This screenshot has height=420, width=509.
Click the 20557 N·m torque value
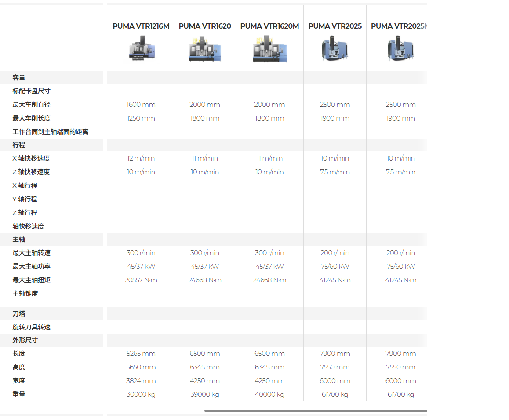(141, 280)
